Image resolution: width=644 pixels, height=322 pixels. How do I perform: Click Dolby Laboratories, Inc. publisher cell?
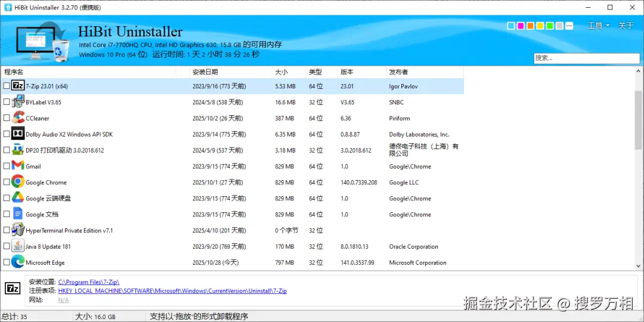pos(419,134)
